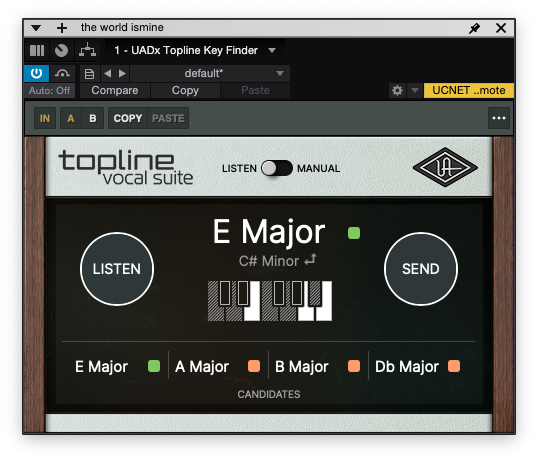Click orange square next to A Major

click(254, 366)
